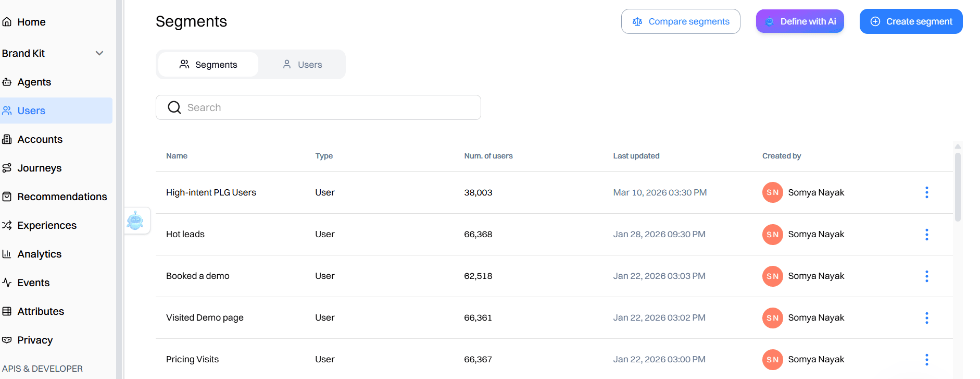
Task: Click Define with AI button
Action: [x=800, y=21]
